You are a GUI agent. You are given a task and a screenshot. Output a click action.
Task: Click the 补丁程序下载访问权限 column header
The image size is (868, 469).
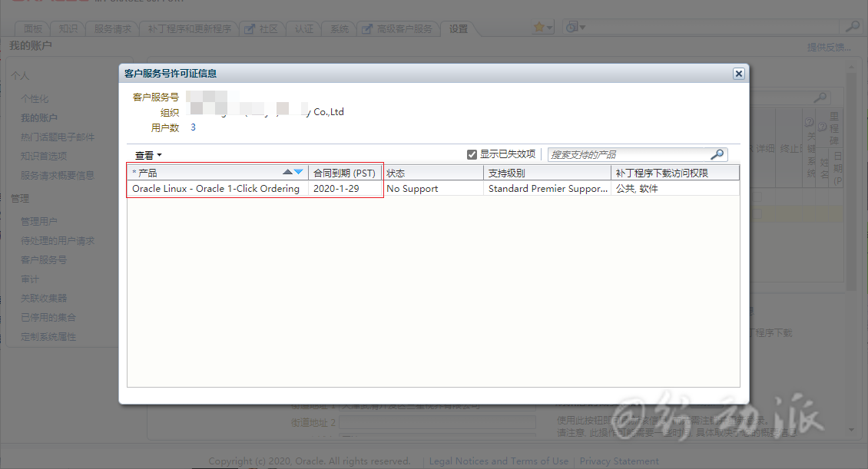674,173
